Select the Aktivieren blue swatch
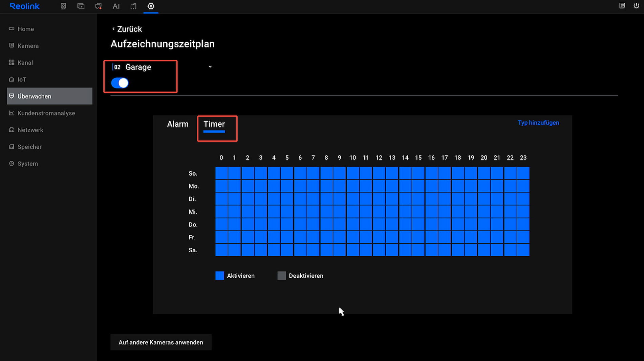 click(x=220, y=276)
